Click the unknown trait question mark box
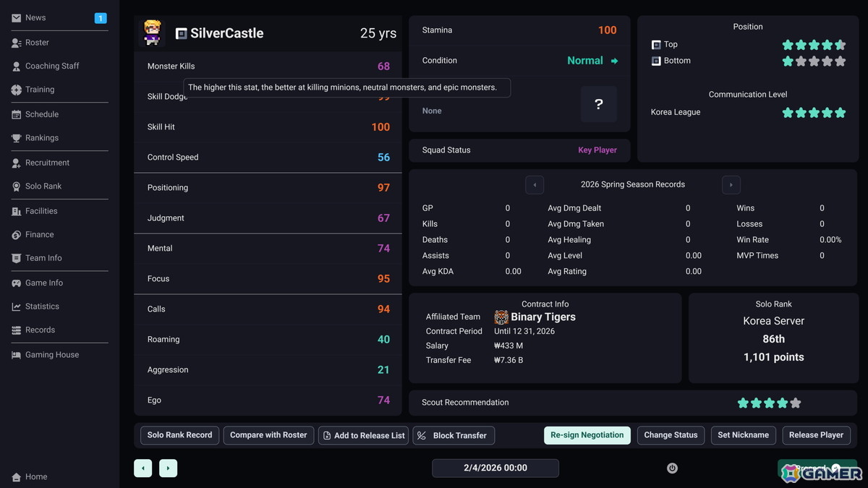The height and width of the screenshot is (488, 868). tap(599, 104)
